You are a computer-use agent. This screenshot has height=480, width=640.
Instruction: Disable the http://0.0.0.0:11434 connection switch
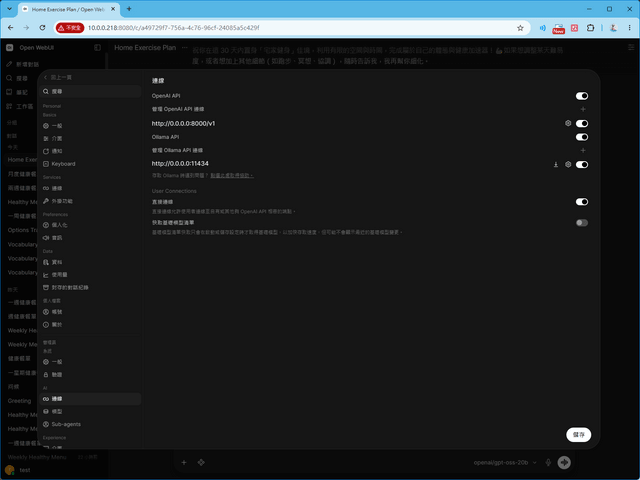(x=582, y=164)
